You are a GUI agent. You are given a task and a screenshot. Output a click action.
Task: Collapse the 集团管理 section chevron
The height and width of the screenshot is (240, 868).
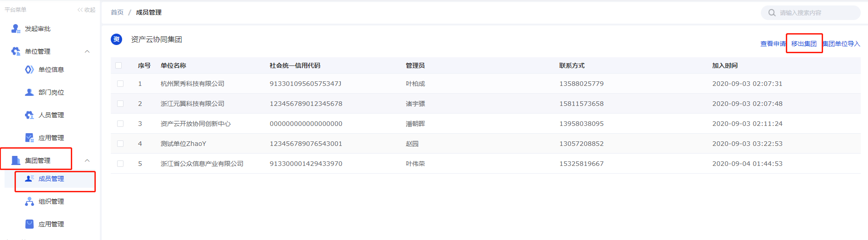tap(87, 160)
